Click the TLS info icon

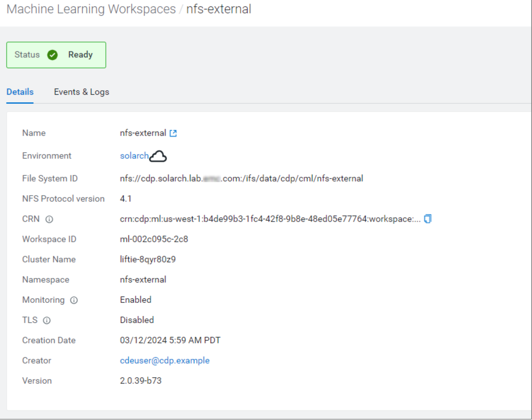pos(47,321)
